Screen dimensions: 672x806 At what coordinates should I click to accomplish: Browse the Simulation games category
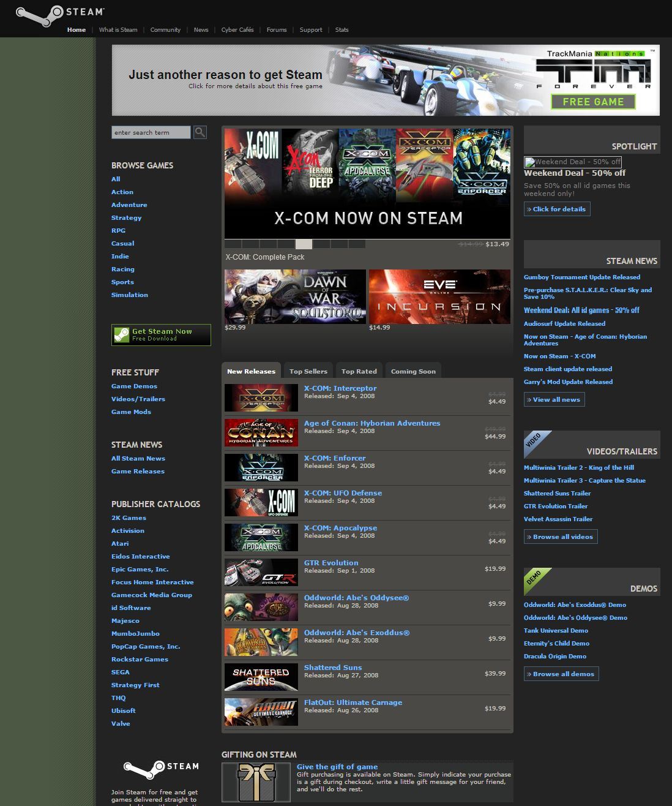(130, 295)
